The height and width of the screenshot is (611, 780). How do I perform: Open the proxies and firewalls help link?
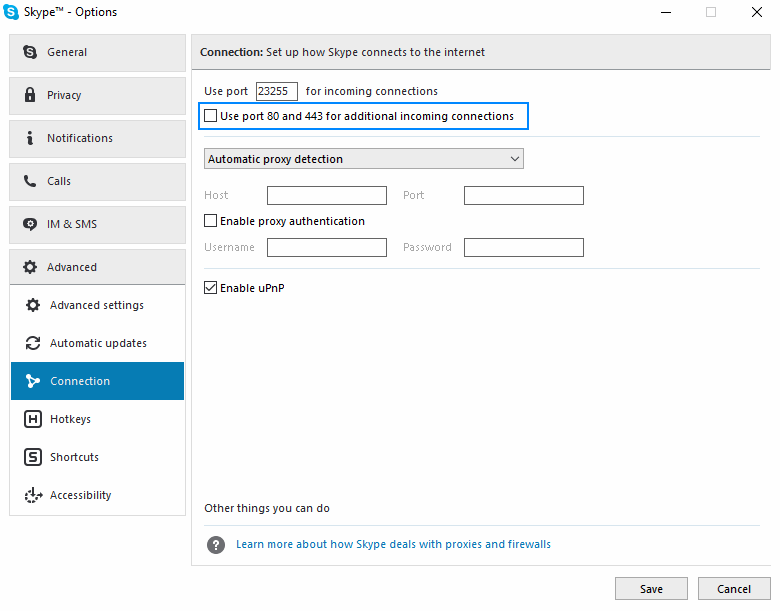coord(393,544)
